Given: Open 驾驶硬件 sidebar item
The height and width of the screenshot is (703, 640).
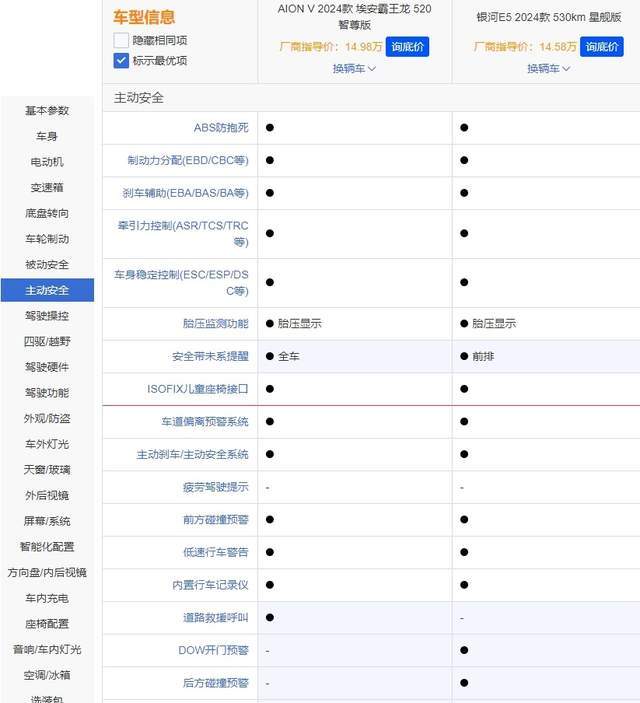Looking at the screenshot, I should pos(47,367).
